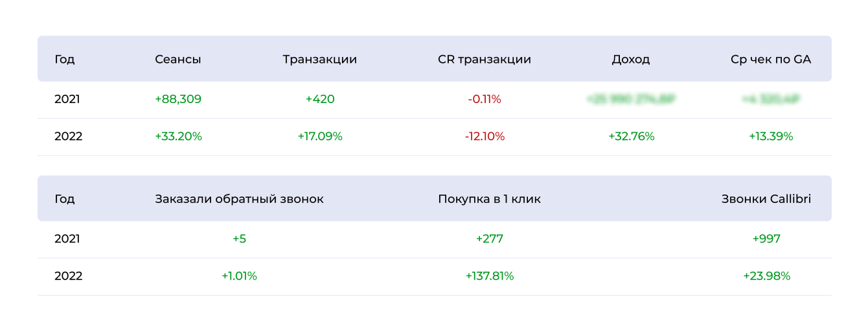Select the Покупка в 1 клик header

pyautogui.click(x=489, y=199)
